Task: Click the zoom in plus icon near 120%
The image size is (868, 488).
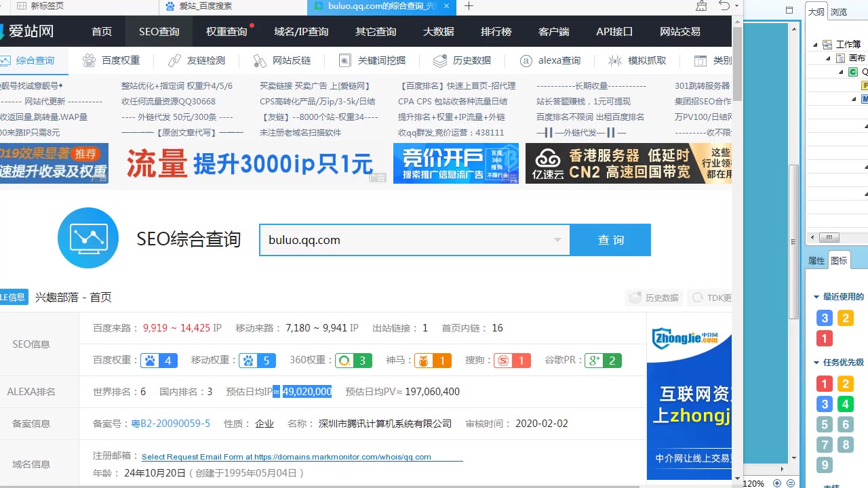Action: click(x=776, y=483)
